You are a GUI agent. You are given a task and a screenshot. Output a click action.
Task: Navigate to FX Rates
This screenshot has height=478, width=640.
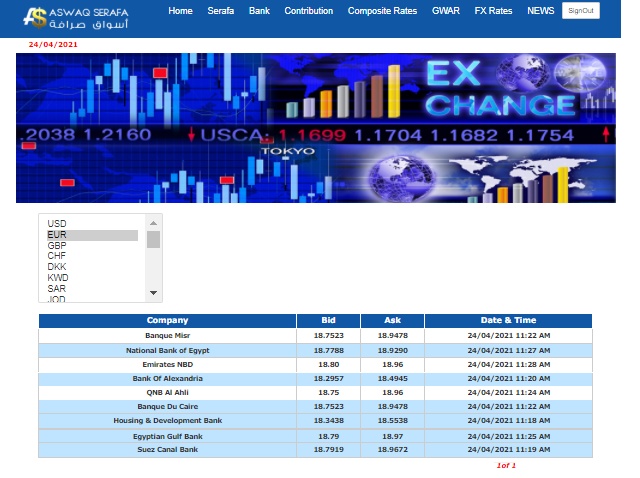(493, 11)
